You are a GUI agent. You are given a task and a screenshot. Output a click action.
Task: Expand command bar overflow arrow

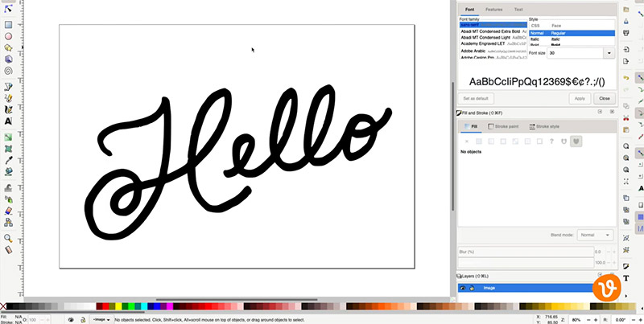[x=626, y=296]
